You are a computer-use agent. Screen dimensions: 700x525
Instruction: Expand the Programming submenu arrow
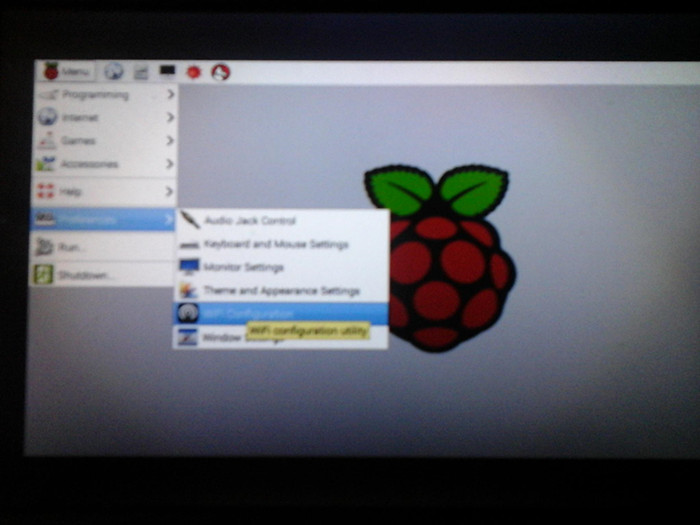170,94
